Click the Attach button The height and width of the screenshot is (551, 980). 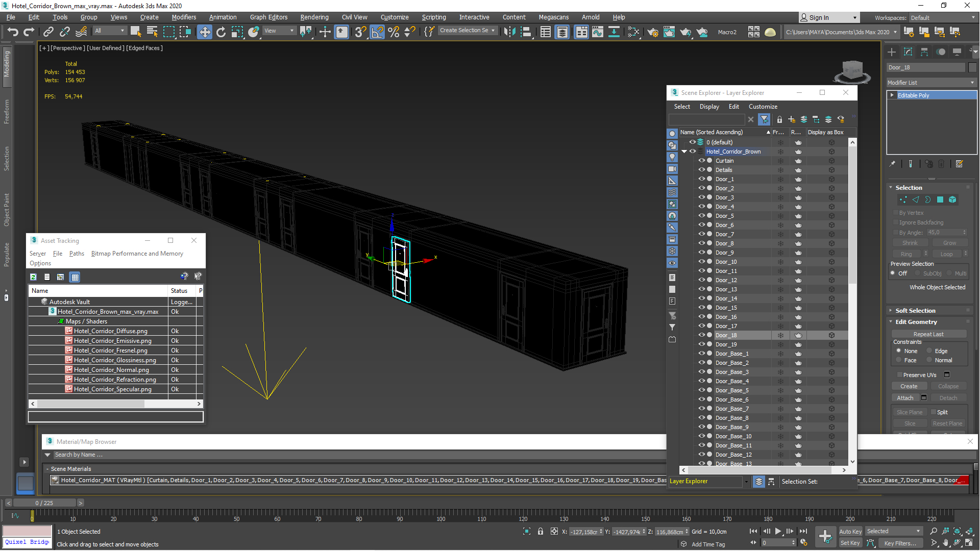click(x=905, y=398)
